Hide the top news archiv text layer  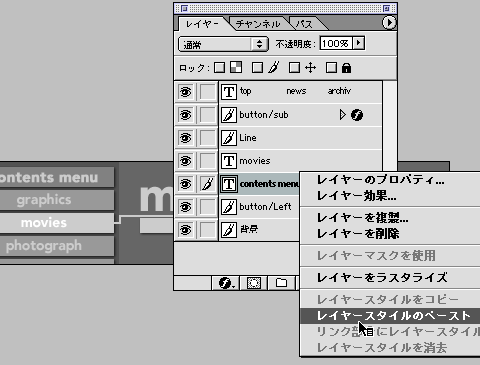point(185,92)
